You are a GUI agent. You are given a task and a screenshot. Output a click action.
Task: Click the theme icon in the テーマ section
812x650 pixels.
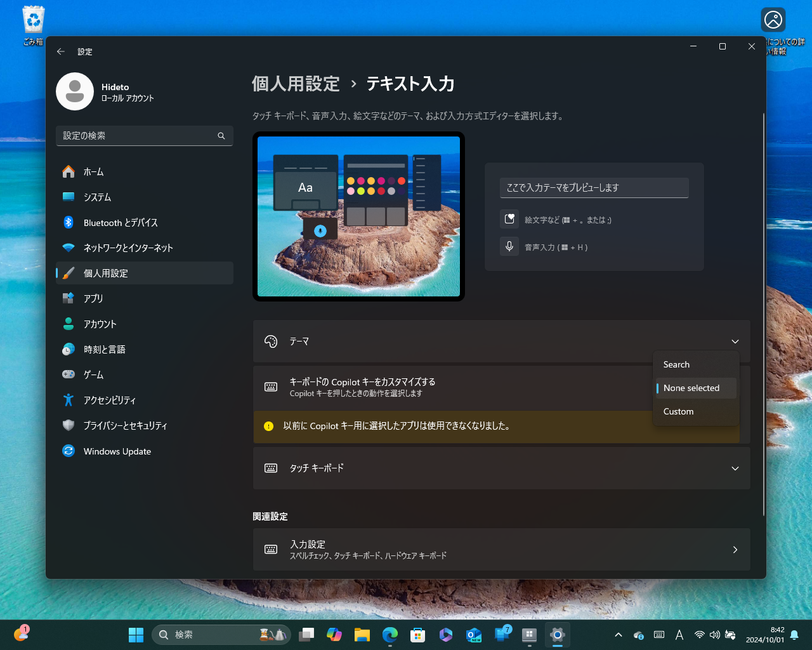[x=271, y=341]
